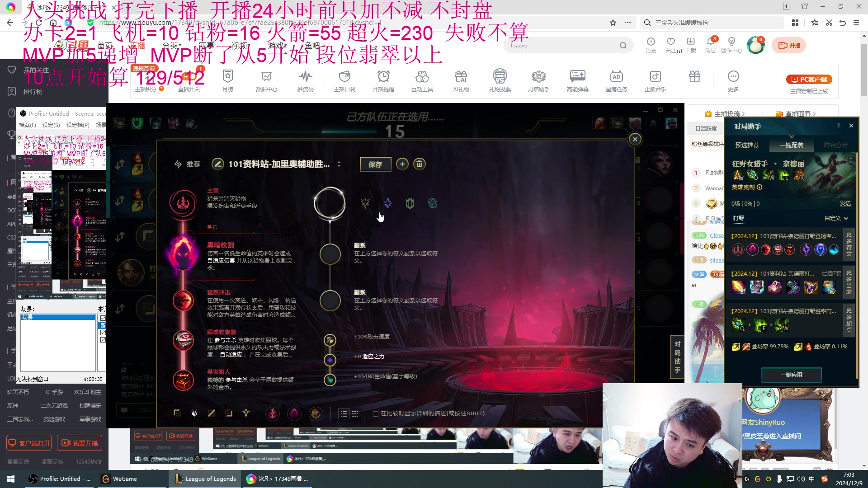This screenshot has height=488, width=868.
Task: Click the 一键应用 button in 对局助手
Action: 791,375
